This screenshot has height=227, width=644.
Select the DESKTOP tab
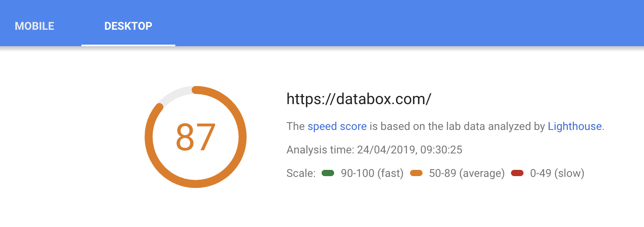(128, 26)
